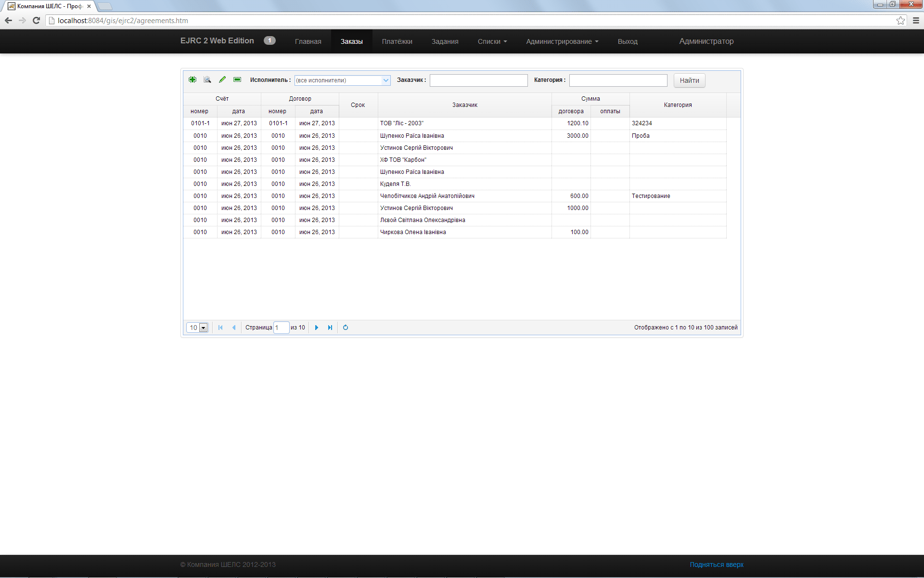Reload the browser page
Image resolution: width=924 pixels, height=578 pixels.
36,20
